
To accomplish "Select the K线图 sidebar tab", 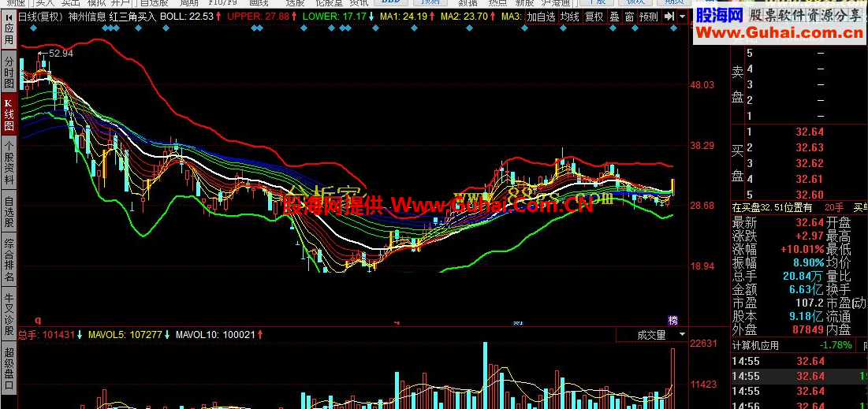I will click(x=9, y=115).
